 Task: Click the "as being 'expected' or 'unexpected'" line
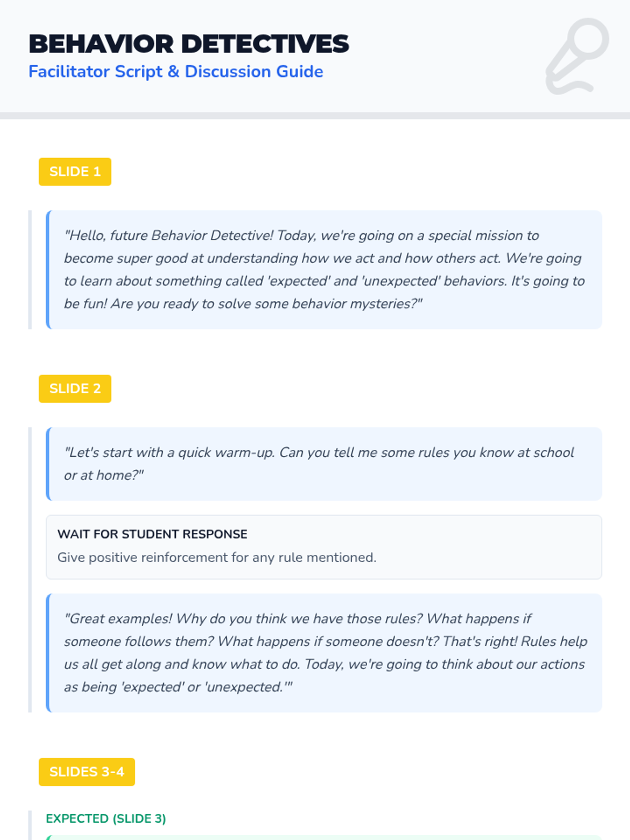tap(178, 687)
